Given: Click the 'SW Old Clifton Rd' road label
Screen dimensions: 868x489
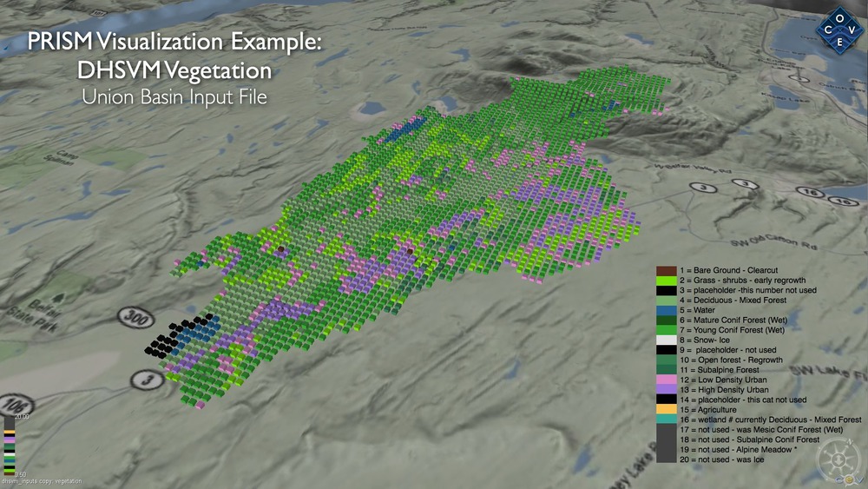Looking at the screenshot, I should tap(773, 242).
